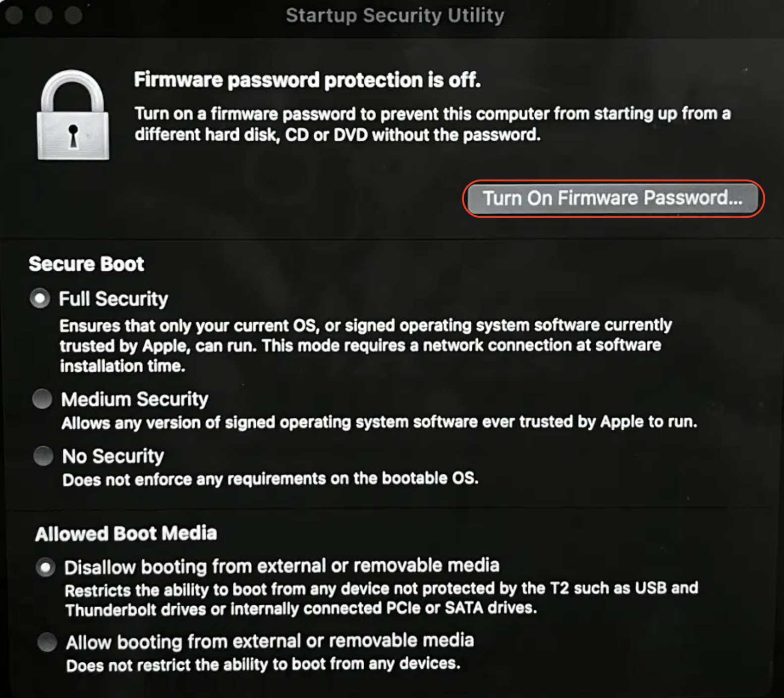
Task: Select the No Security radio button
Action: [42, 455]
